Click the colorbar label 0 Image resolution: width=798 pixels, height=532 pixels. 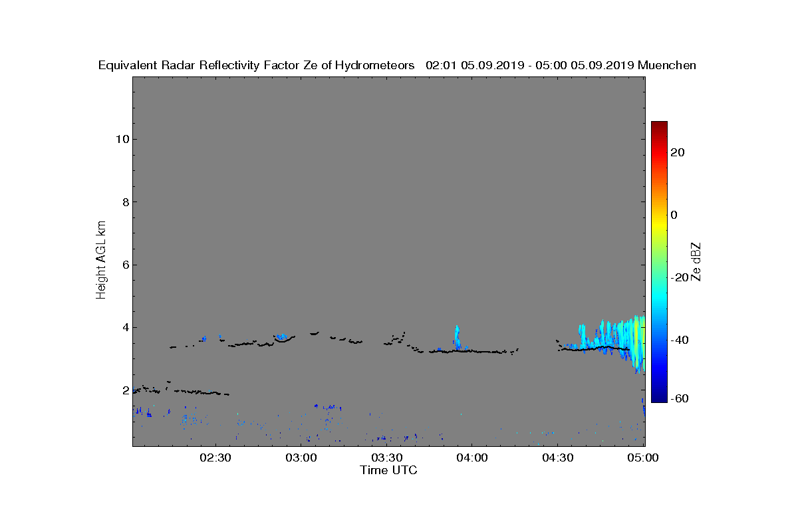[x=674, y=215]
